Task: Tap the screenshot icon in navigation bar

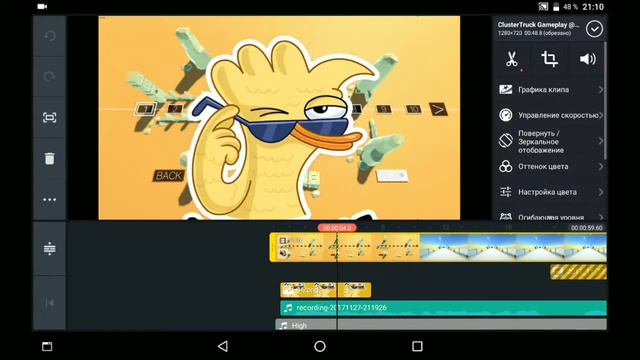Action: click(x=47, y=346)
